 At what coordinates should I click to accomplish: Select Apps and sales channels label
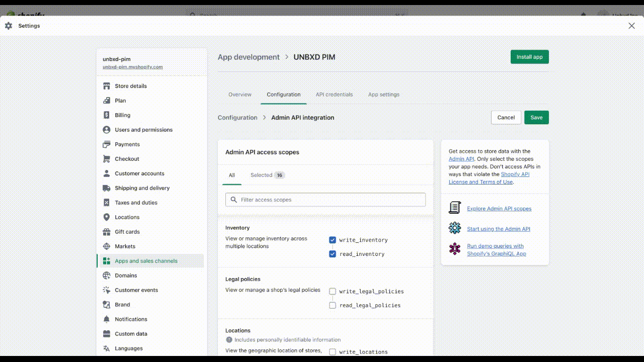tap(146, 261)
